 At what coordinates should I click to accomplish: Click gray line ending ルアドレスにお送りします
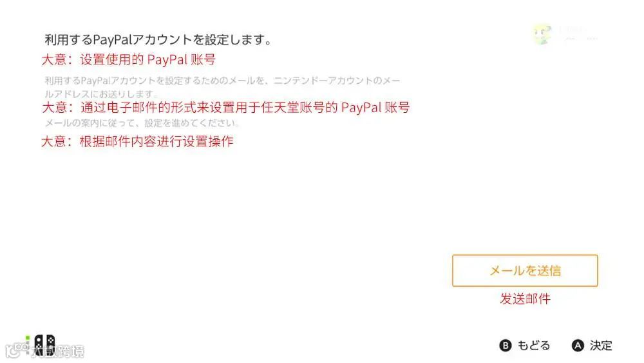(x=101, y=93)
